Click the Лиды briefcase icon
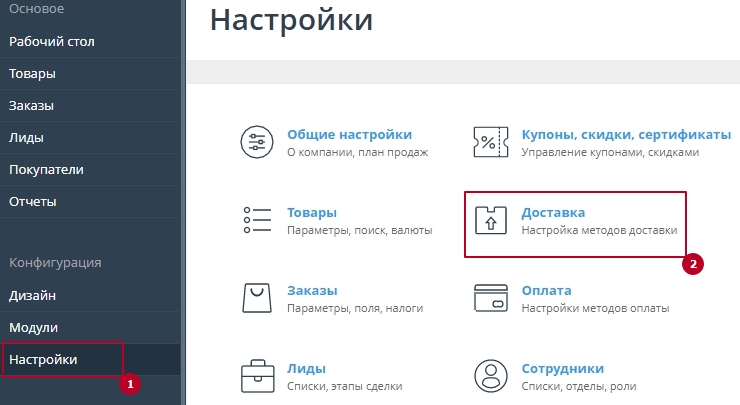 coord(257,376)
